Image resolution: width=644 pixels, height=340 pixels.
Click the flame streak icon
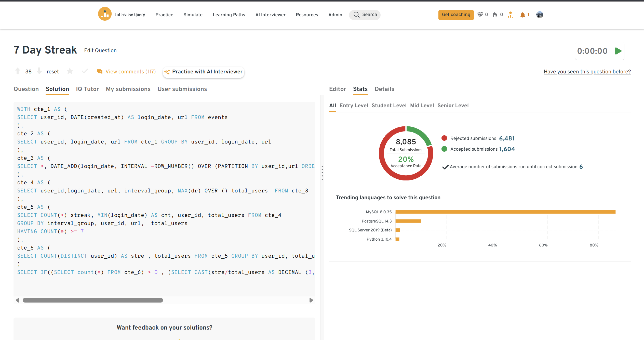point(495,15)
